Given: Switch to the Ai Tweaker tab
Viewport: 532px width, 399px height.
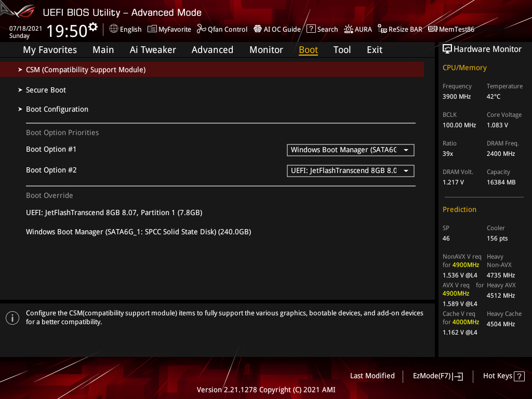Looking at the screenshot, I should [153, 50].
